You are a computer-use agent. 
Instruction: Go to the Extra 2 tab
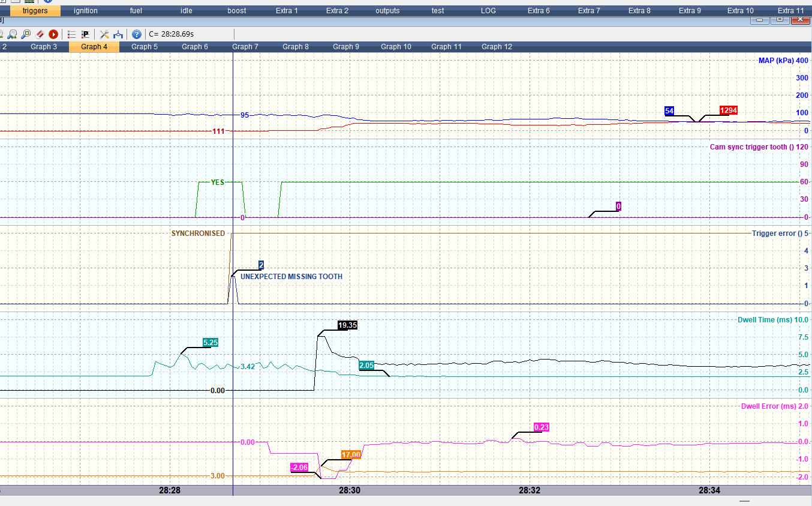338,11
